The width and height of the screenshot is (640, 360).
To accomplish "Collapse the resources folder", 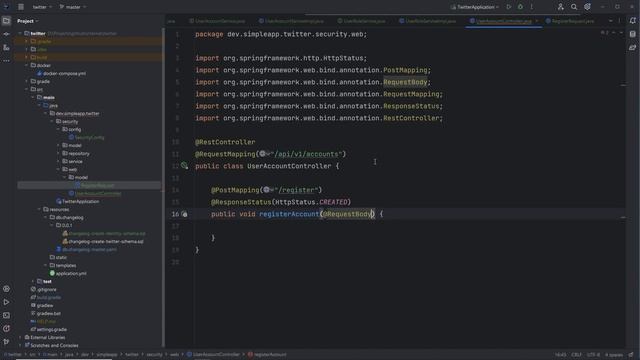I will pyautogui.click(x=40, y=209).
